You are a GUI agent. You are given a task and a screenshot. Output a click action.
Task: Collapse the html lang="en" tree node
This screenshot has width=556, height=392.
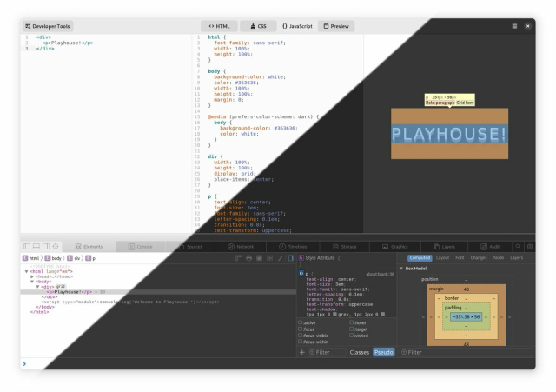26,271
